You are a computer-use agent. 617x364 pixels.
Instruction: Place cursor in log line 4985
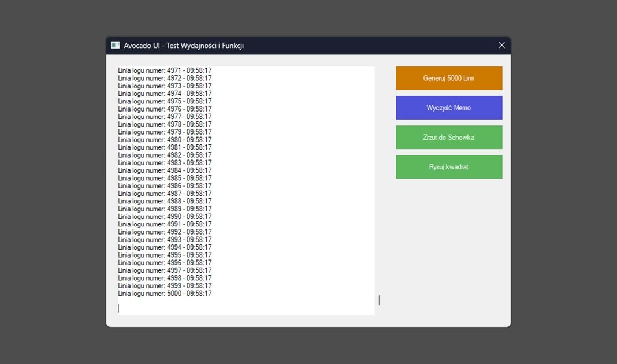click(165, 178)
